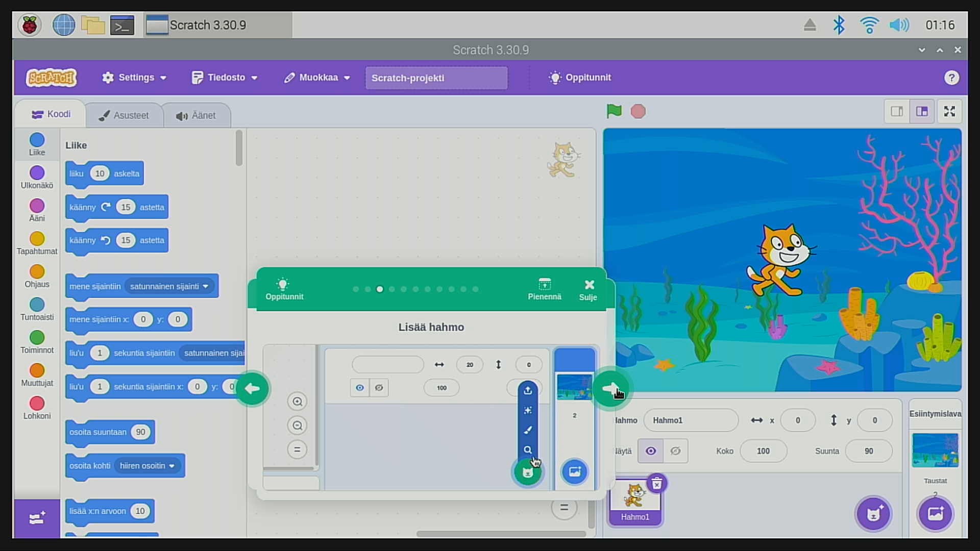
Task: Click the Scratch-projekti project title field
Action: pos(436,78)
